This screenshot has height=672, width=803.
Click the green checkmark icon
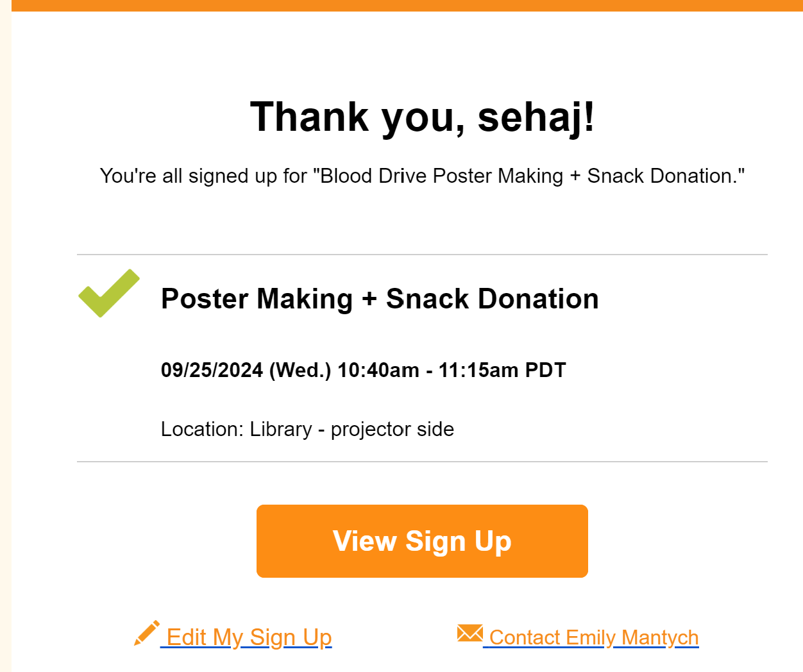[x=108, y=294]
